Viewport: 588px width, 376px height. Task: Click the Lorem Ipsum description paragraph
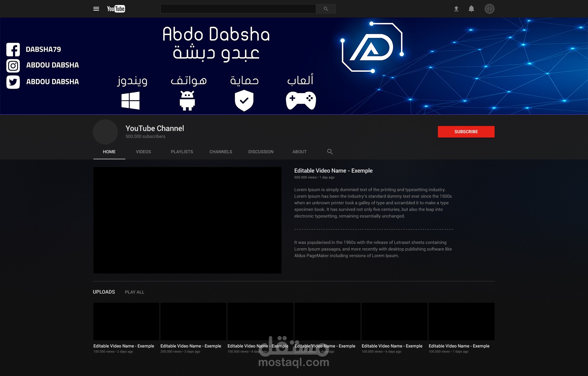[373, 203]
